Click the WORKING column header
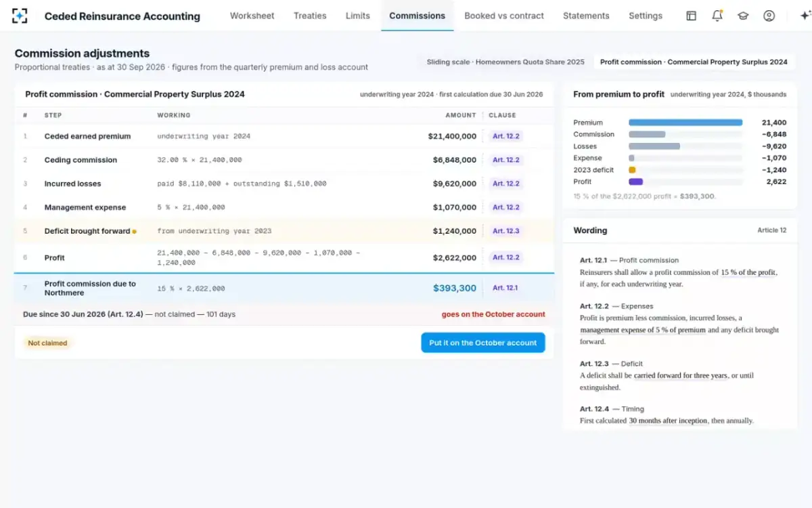 [x=174, y=115]
